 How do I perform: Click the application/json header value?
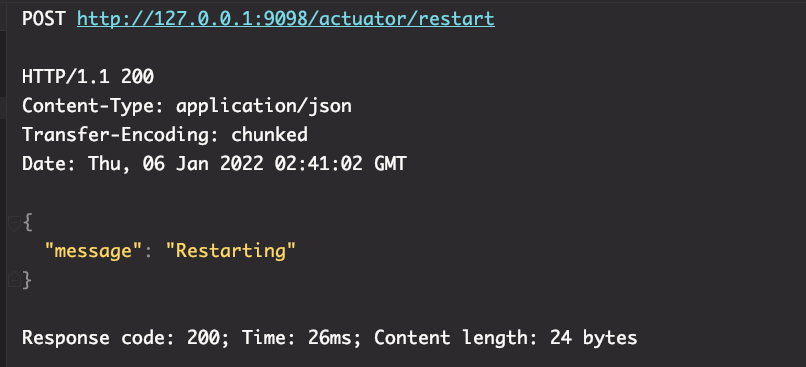tap(264, 106)
